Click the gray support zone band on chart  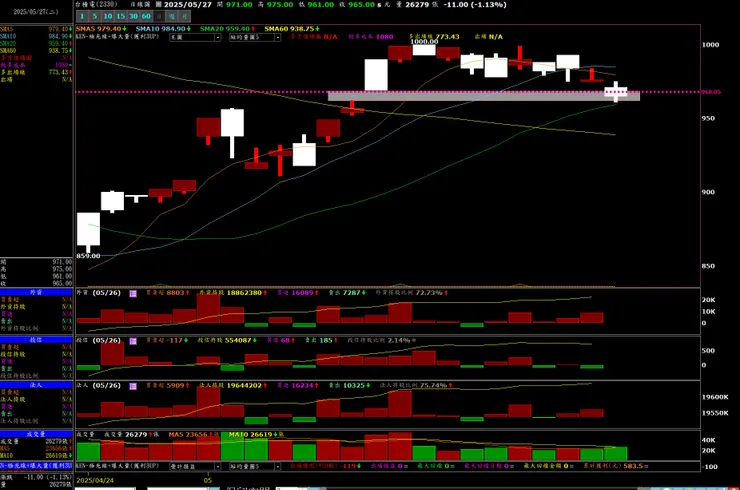[484, 97]
